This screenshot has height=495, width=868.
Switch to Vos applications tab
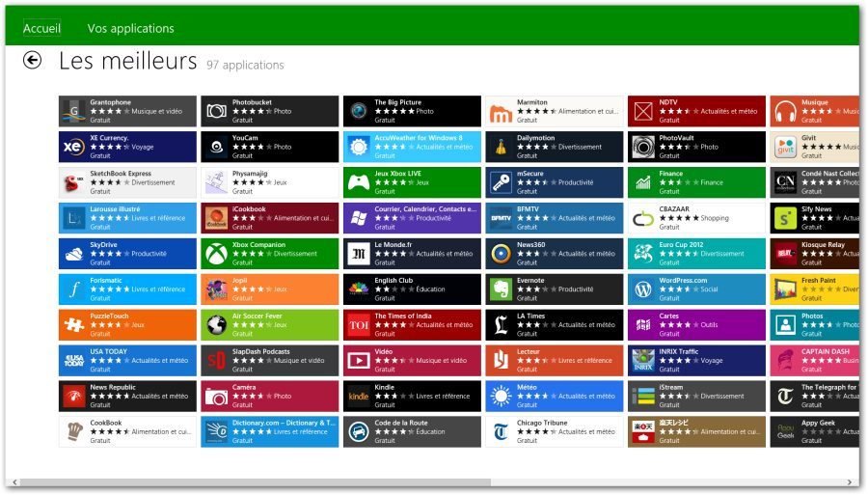(x=130, y=28)
